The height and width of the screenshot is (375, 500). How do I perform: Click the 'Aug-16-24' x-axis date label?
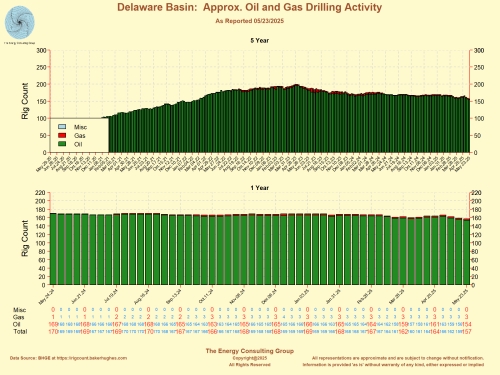point(142,297)
